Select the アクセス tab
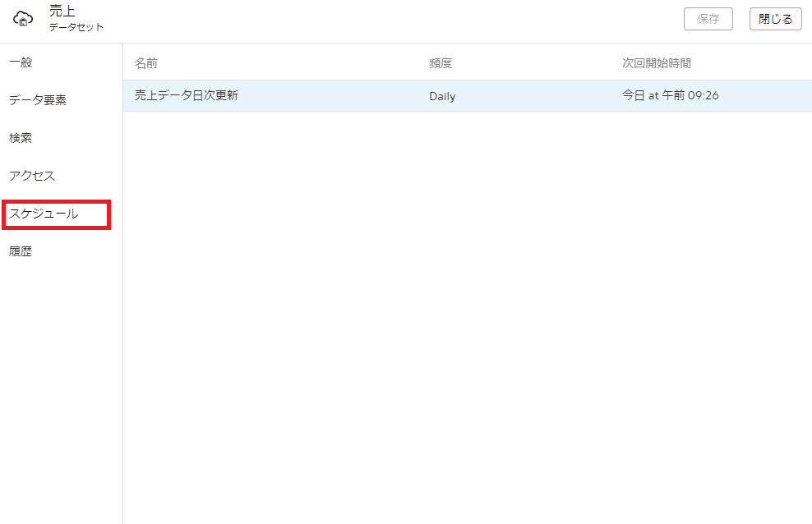 tap(32, 176)
